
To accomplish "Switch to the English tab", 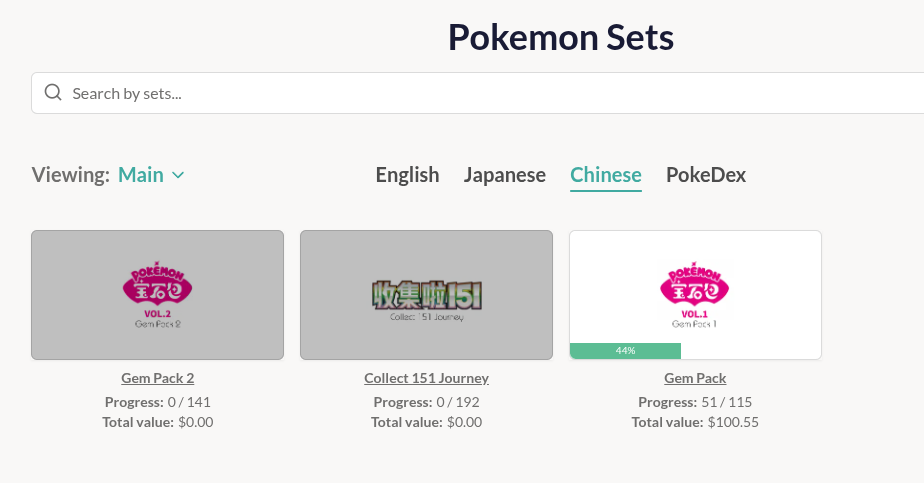I will [x=407, y=175].
